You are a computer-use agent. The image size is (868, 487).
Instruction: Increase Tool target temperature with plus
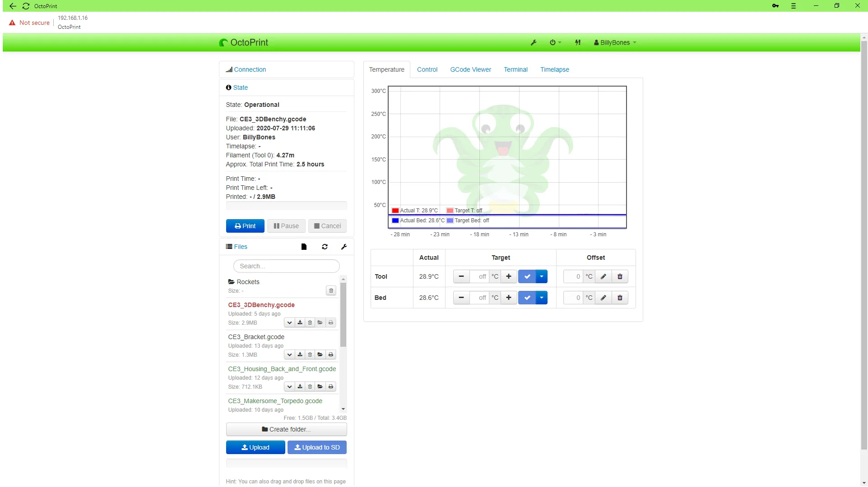pos(509,276)
